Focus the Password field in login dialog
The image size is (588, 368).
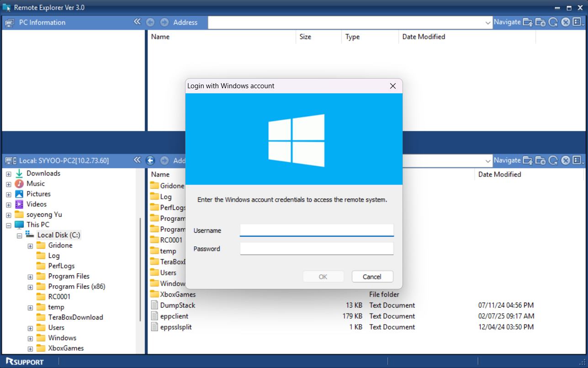click(317, 249)
